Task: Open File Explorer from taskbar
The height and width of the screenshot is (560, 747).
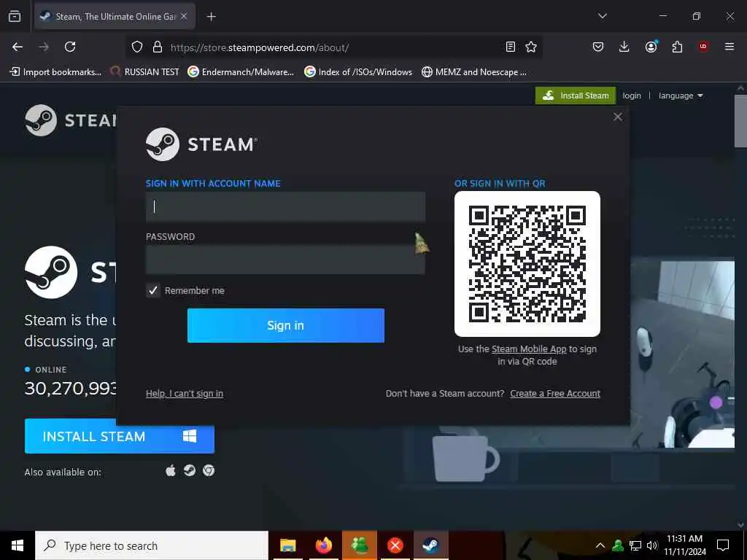Action: [x=287, y=545]
